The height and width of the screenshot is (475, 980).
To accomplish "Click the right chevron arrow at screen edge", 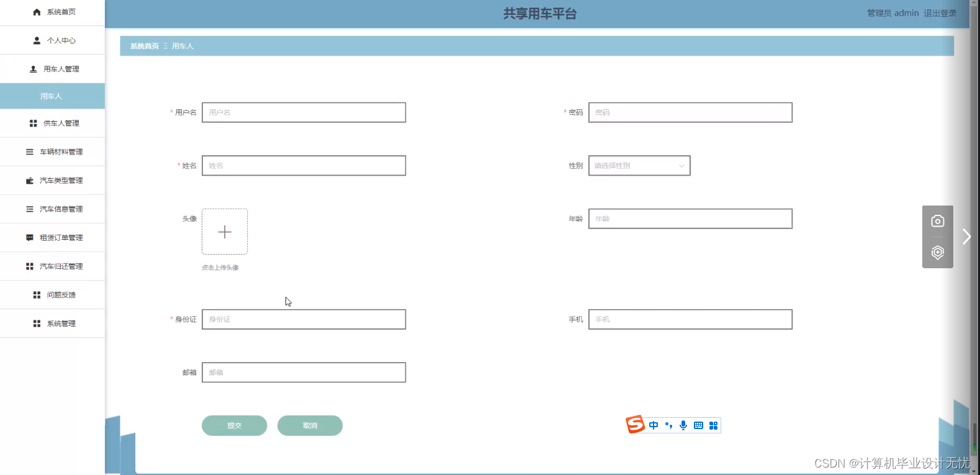I will [x=966, y=237].
